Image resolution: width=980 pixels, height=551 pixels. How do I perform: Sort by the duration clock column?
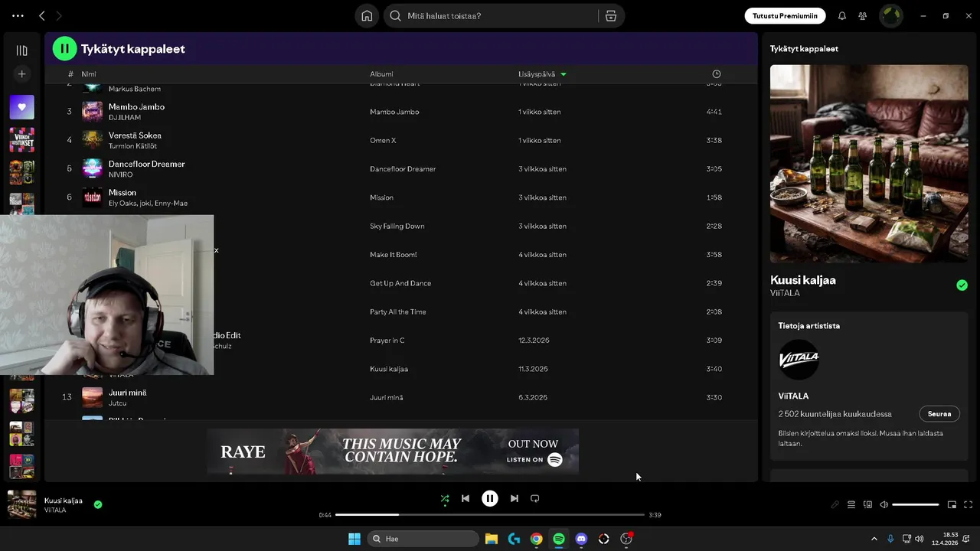(x=717, y=74)
